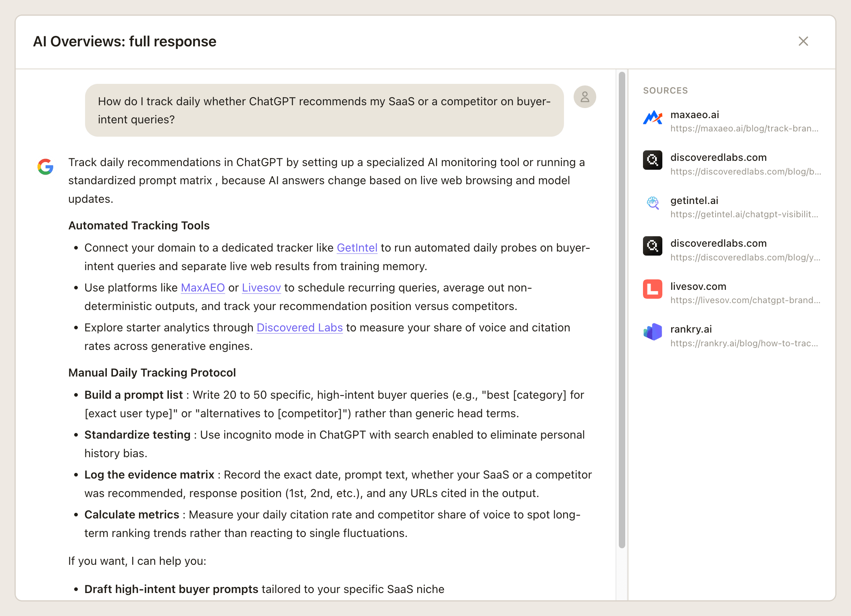The width and height of the screenshot is (851, 616).
Task: Open the GetIntel link in the response
Action: pos(357,248)
